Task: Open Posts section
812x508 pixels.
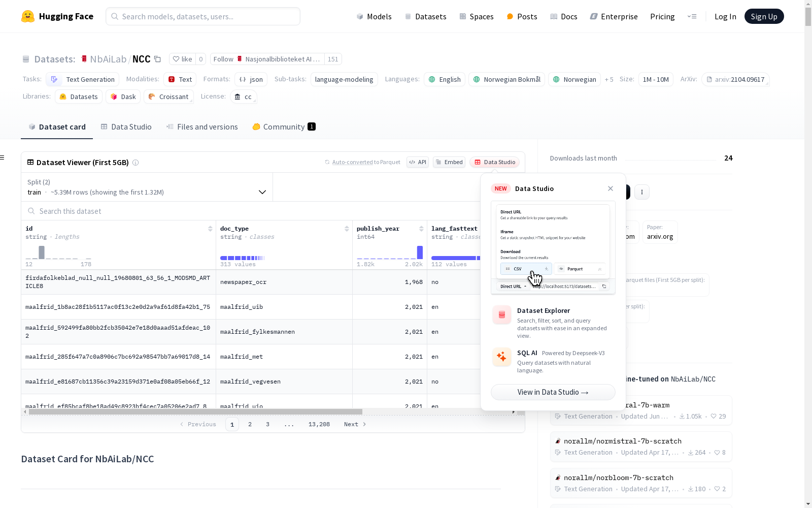Action: pyautogui.click(x=522, y=16)
